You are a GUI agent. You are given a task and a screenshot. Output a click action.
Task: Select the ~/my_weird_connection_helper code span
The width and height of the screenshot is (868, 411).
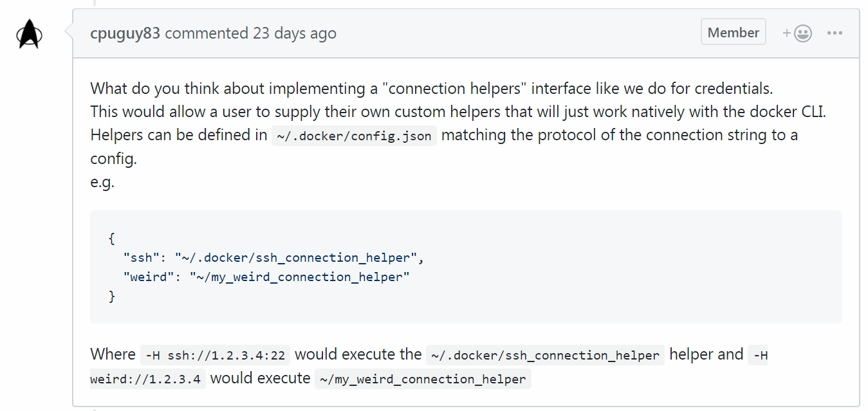pos(423,379)
